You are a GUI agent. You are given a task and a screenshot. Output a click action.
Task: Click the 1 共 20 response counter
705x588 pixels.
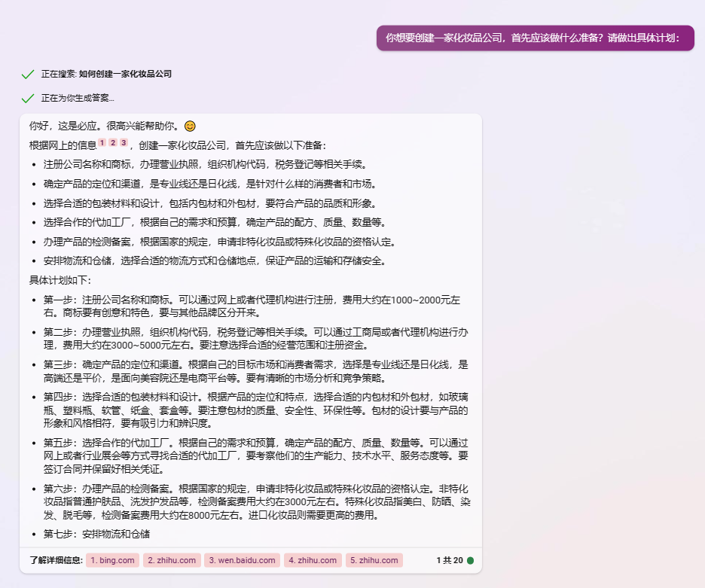pos(449,560)
